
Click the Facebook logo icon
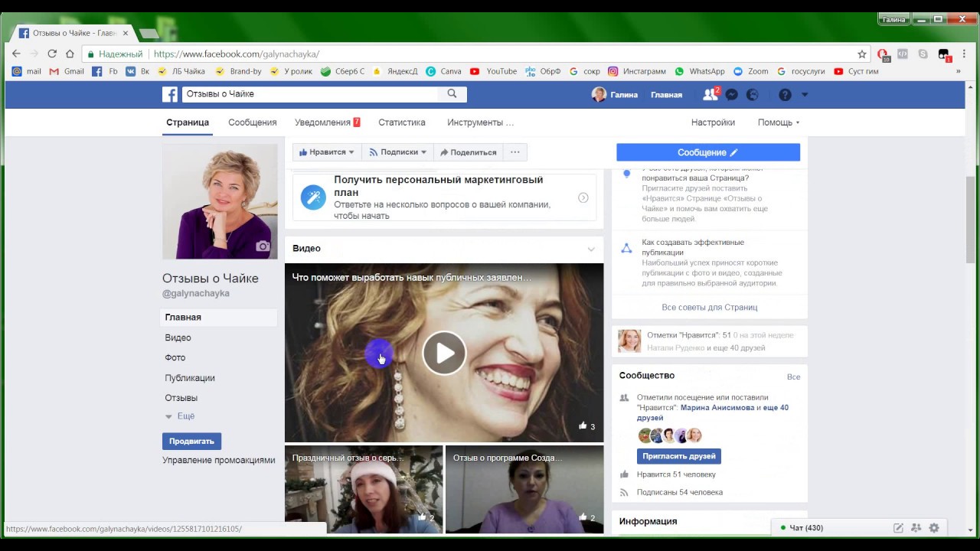[x=170, y=94]
